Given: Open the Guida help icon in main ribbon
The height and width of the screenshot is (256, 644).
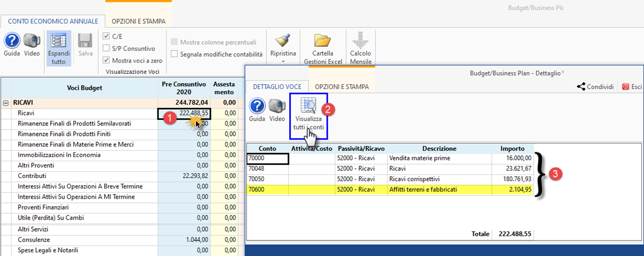Looking at the screenshot, I should (x=12, y=41).
